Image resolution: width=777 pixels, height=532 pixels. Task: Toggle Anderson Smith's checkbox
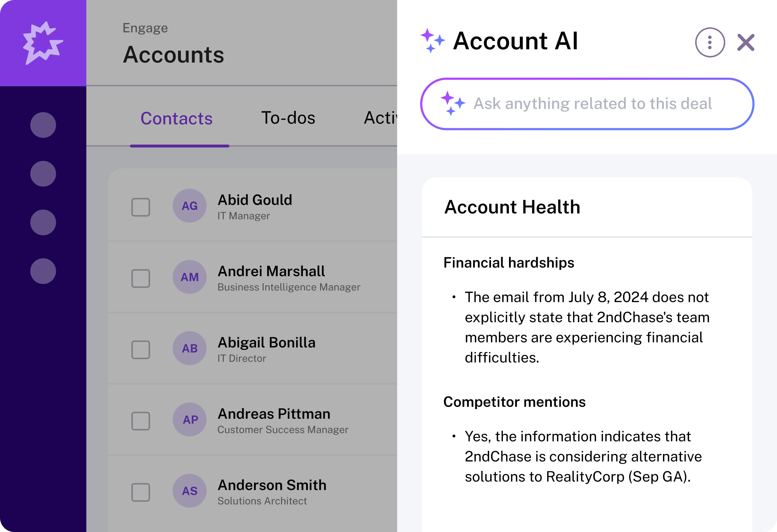(x=141, y=492)
